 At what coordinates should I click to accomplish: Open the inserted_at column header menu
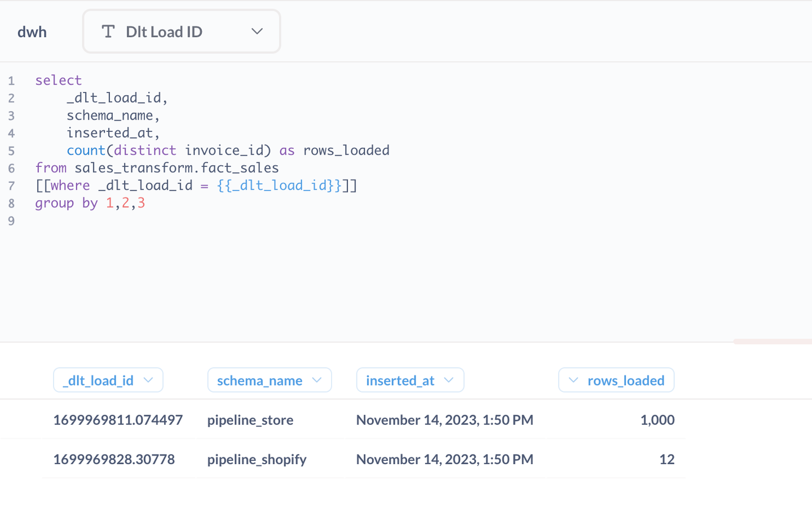(x=449, y=380)
